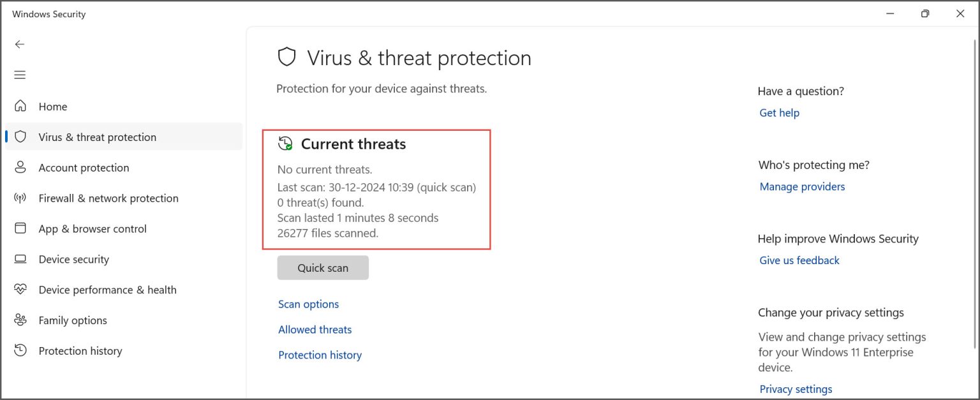Click the Device performance heart icon
Viewport: 980px width, 400px height.
[x=20, y=290]
